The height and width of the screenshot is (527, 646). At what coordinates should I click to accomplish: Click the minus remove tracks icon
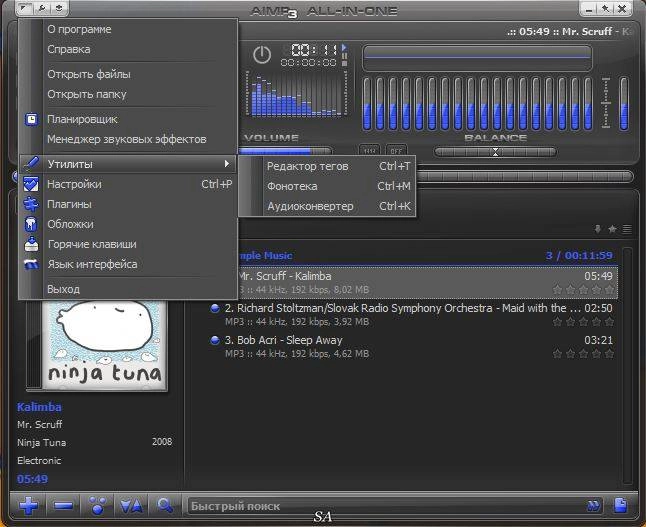pyautogui.click(x=63, y=505)
